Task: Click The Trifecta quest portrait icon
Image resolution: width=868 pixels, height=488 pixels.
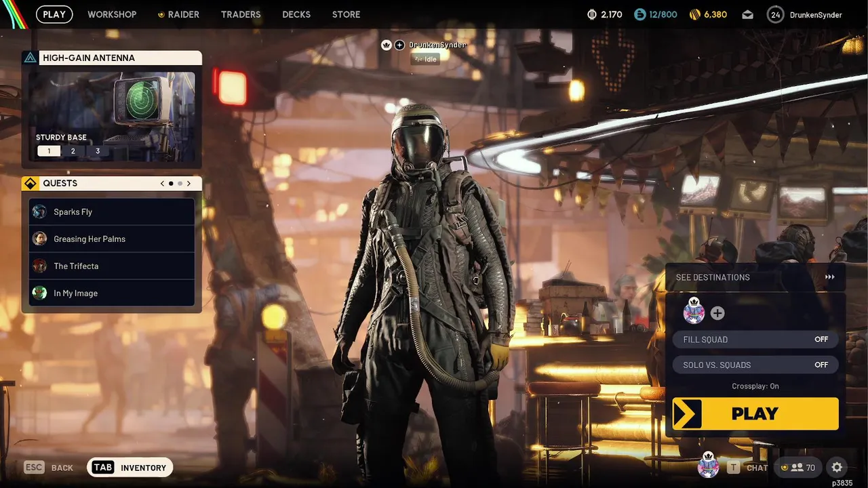Action: pyautogui.click(x=40, y=266)
